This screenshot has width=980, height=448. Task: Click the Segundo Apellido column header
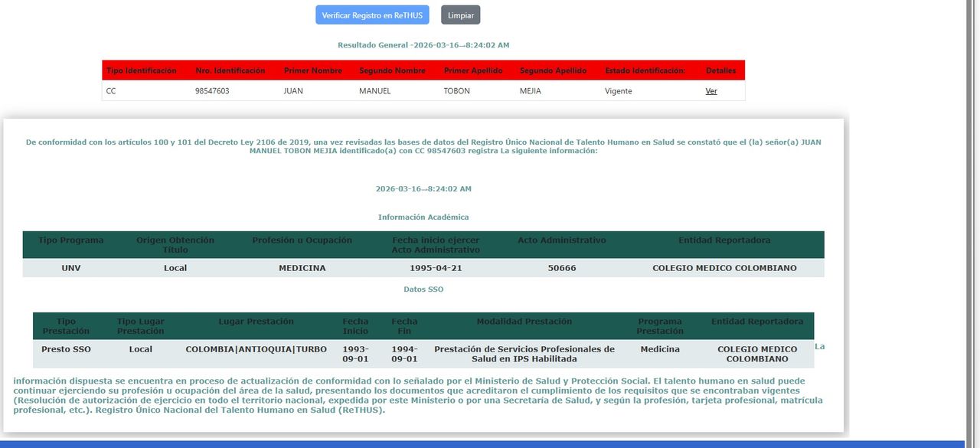tap(553, 70)
